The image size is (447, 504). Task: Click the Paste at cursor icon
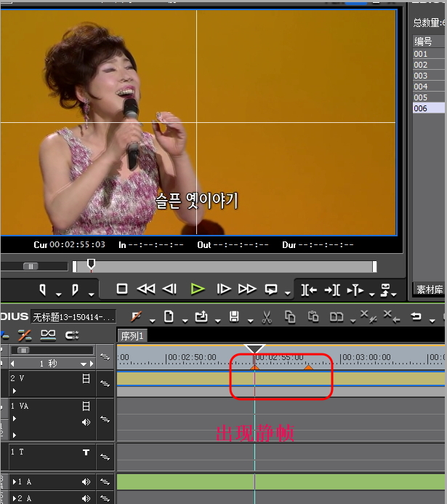[313, 316]
